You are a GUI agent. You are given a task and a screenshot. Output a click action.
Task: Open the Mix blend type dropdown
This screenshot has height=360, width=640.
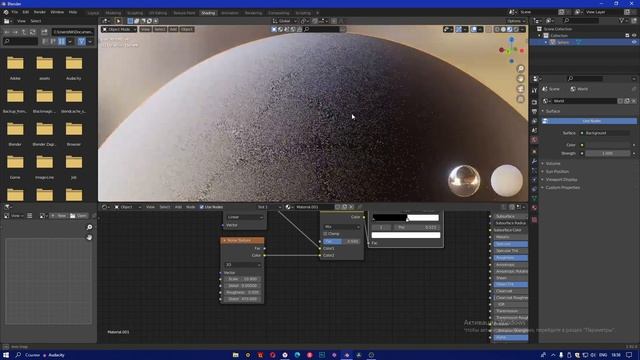[342, 227]
